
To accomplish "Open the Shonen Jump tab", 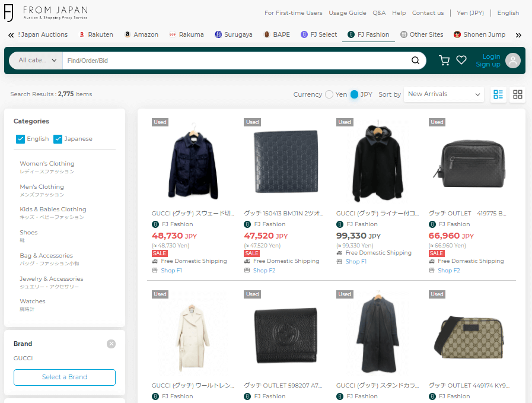I will (479, 34).
